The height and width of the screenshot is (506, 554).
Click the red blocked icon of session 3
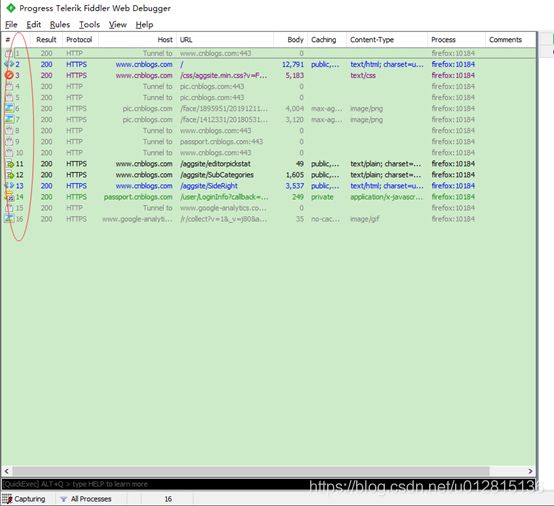click(9, 75)
